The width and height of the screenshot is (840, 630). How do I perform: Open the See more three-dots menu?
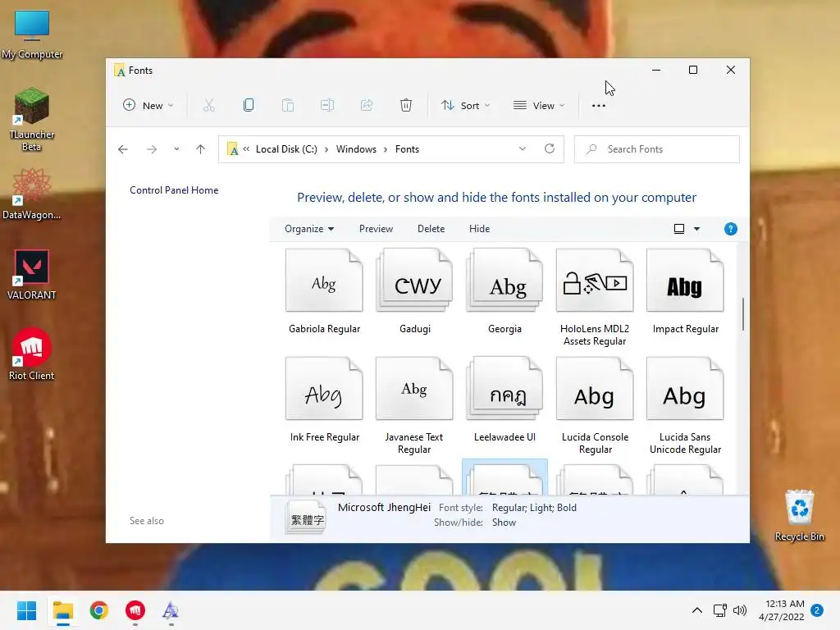tap(598, 106)
